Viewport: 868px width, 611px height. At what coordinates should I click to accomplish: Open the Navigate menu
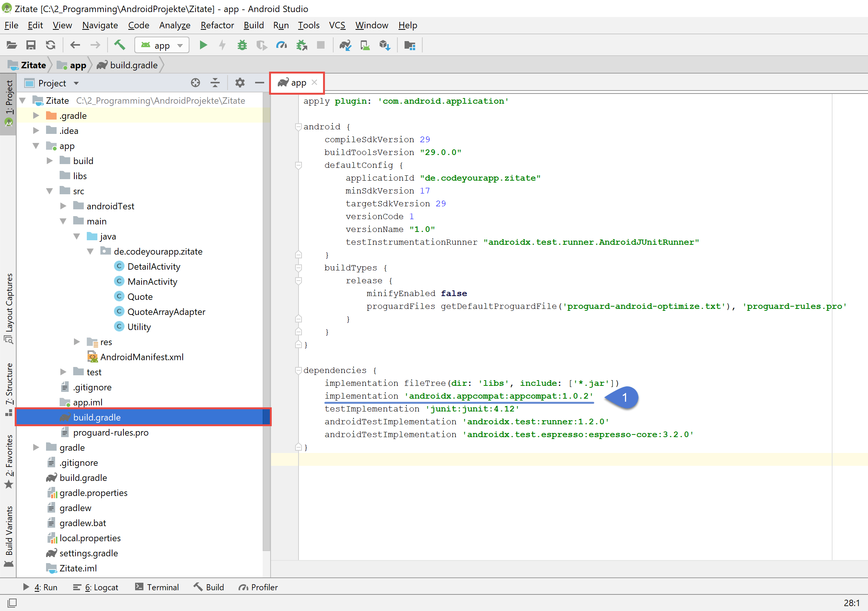coord(100,25)
